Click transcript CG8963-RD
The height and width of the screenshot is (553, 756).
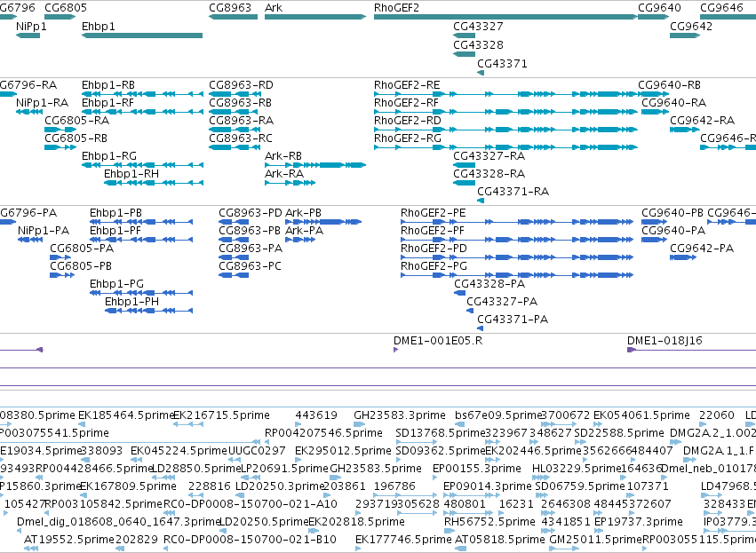tap(233, 94)
